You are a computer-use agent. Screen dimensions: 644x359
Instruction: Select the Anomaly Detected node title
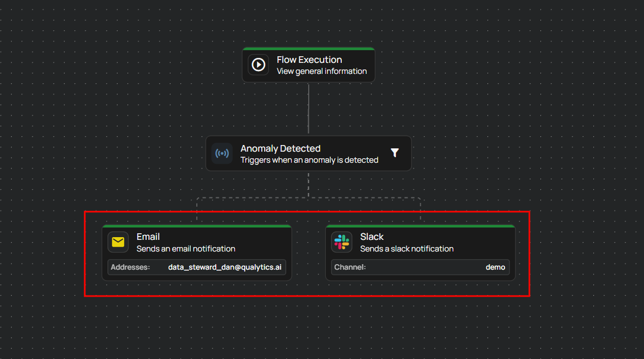tap(280, 148)
